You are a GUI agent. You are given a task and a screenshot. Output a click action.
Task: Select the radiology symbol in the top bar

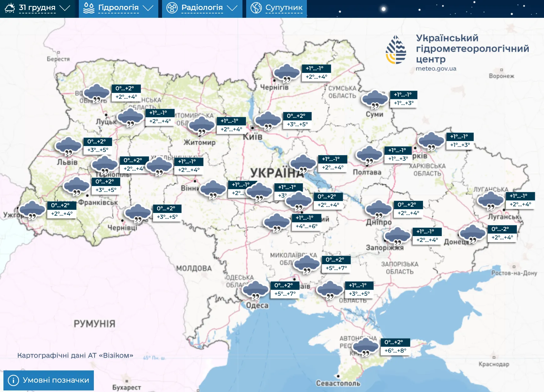[172, 8]
